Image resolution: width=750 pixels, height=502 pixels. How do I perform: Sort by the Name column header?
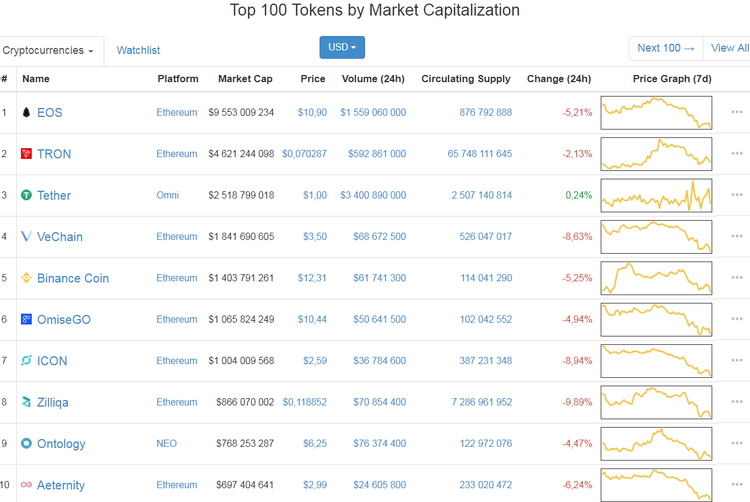[x=36, y=79]
